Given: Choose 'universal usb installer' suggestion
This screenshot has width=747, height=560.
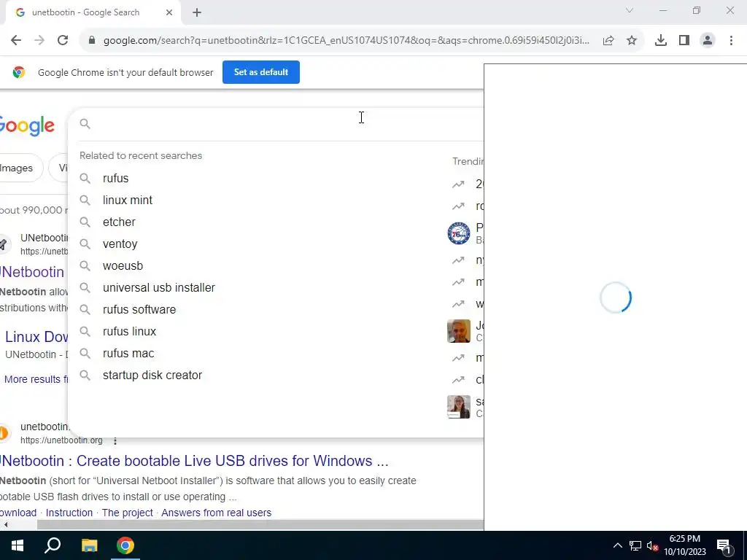Looking at the screenshot, I should (x=159, y=287).
